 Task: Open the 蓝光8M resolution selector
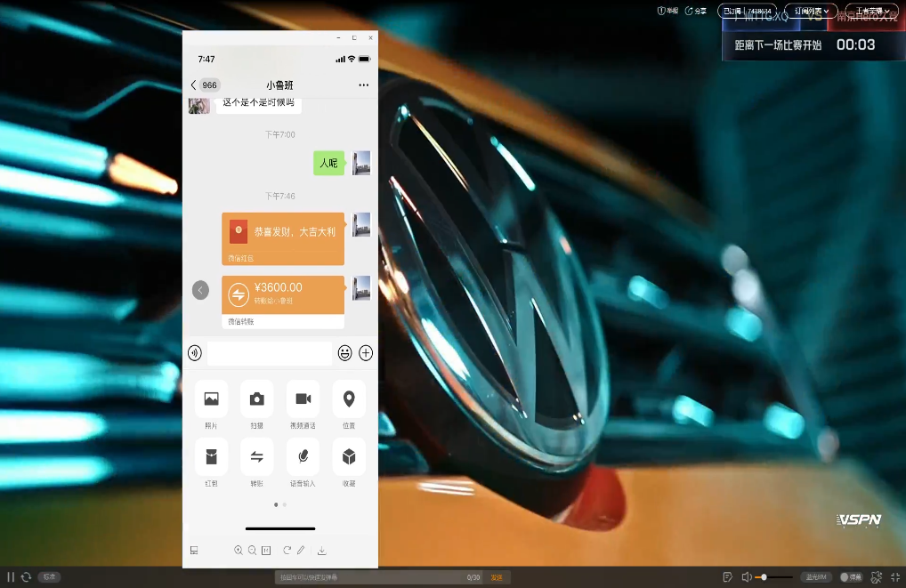816,576
